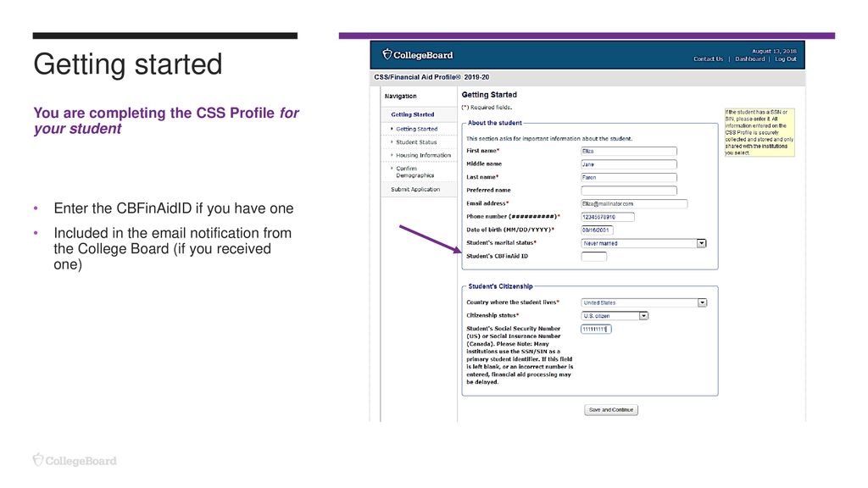The width and height of the screenshot is (868, 488).
Task: Go to Dashboard link
Action: [749, 59]
